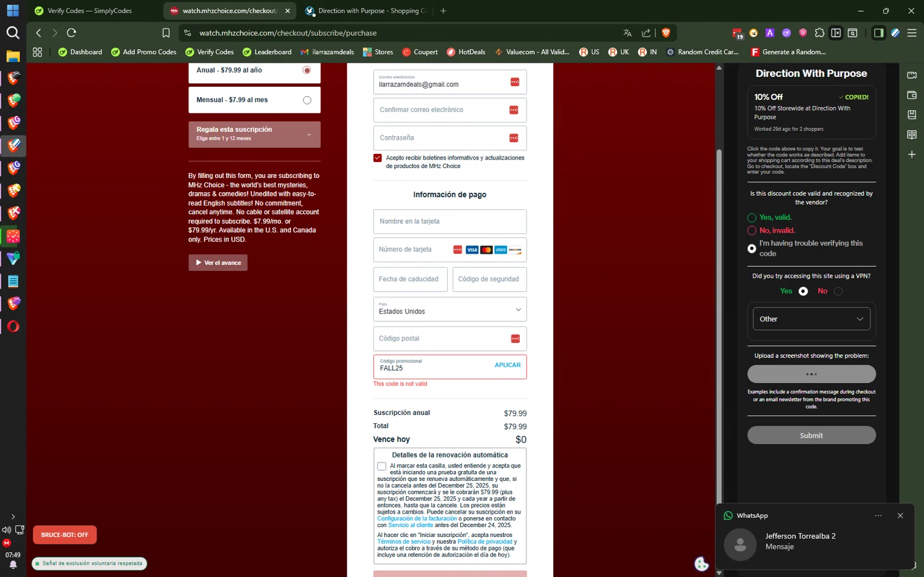Open the extensions puzzle-piece menu
Screen dimensions: 924x577
pos(819,33)
